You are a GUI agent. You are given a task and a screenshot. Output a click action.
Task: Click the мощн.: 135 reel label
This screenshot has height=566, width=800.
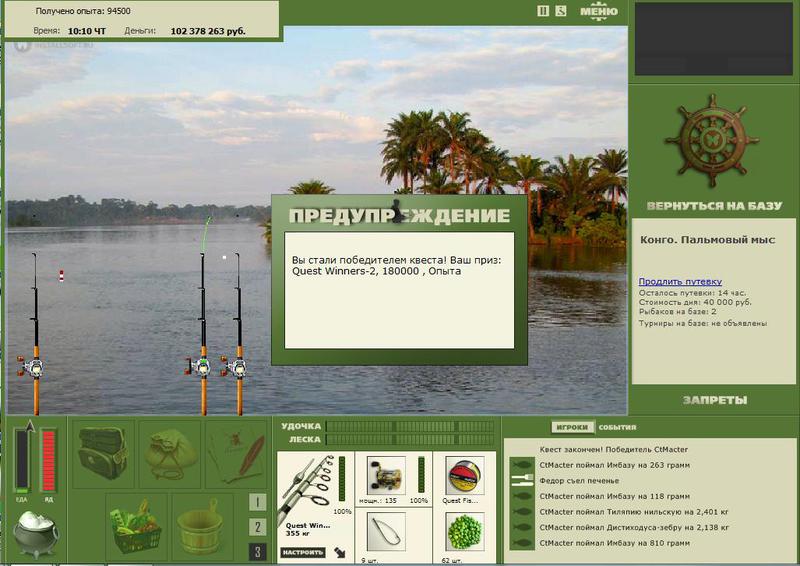pos(378,501)
